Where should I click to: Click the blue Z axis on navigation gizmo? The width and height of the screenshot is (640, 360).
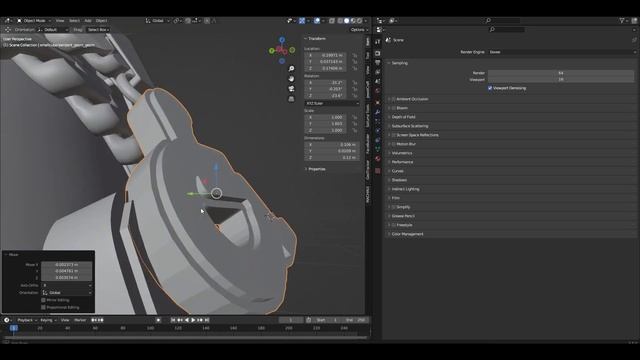[282, 40]
